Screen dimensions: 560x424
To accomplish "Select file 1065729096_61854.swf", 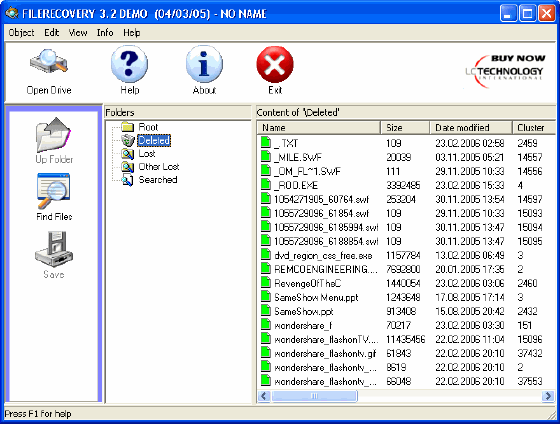I will pos(321,213).
